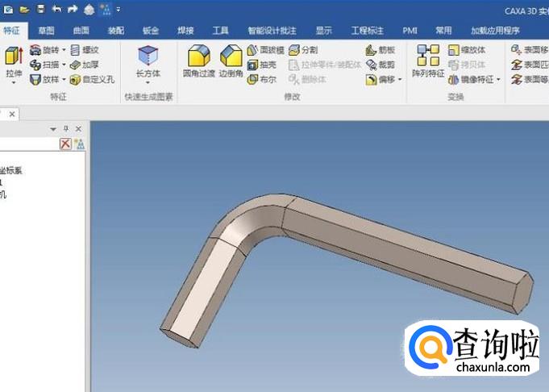Redo the undone action
Viewport: 549px width, 392px height.
[x=73, y=9]
